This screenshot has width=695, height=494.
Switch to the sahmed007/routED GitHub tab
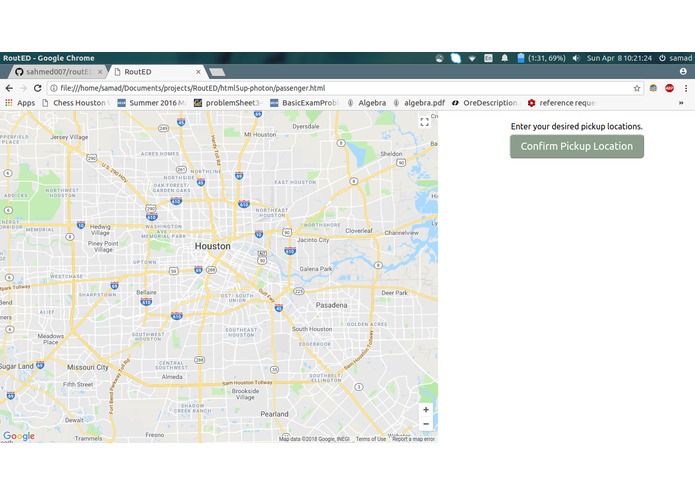[x=59, y=72]
